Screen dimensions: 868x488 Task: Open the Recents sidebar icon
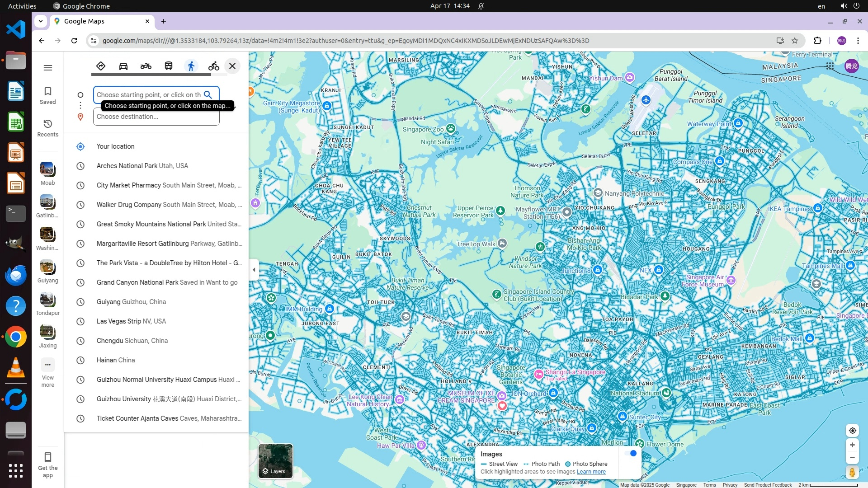tap(47, 128)
